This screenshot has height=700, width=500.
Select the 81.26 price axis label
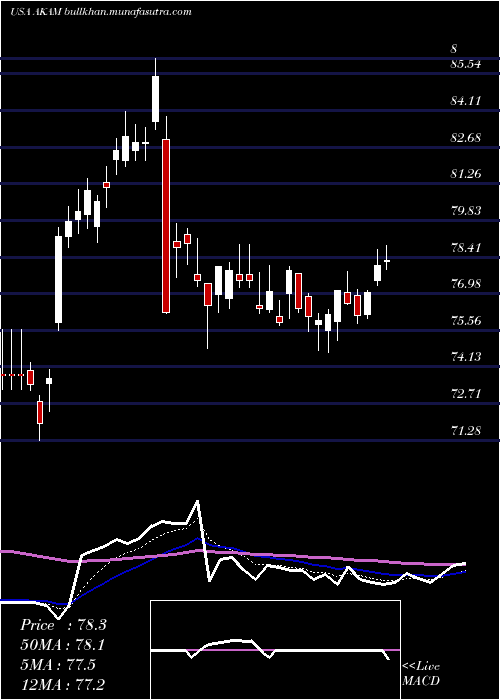click(x=466, y=174)
